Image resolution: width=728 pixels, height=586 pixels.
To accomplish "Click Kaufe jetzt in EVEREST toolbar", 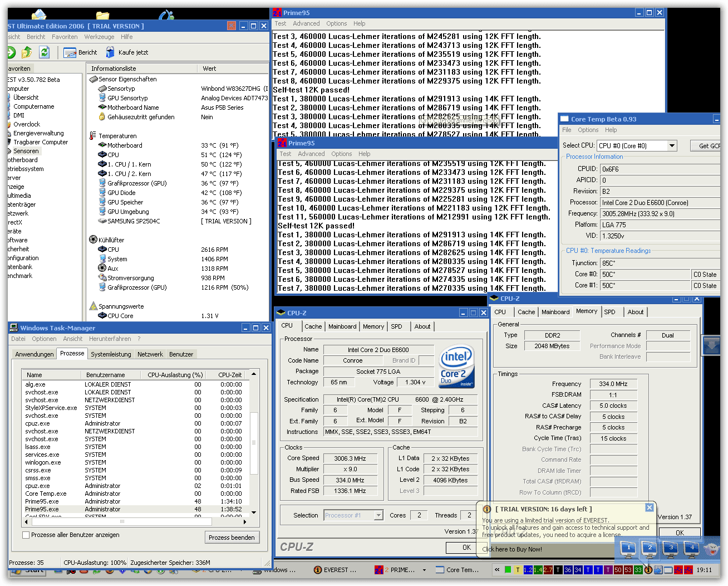I will click(126, 52).
